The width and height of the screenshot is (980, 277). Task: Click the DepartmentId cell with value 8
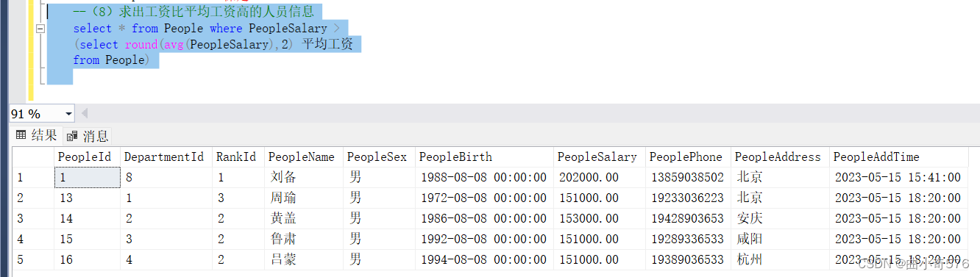coord(166,177)
